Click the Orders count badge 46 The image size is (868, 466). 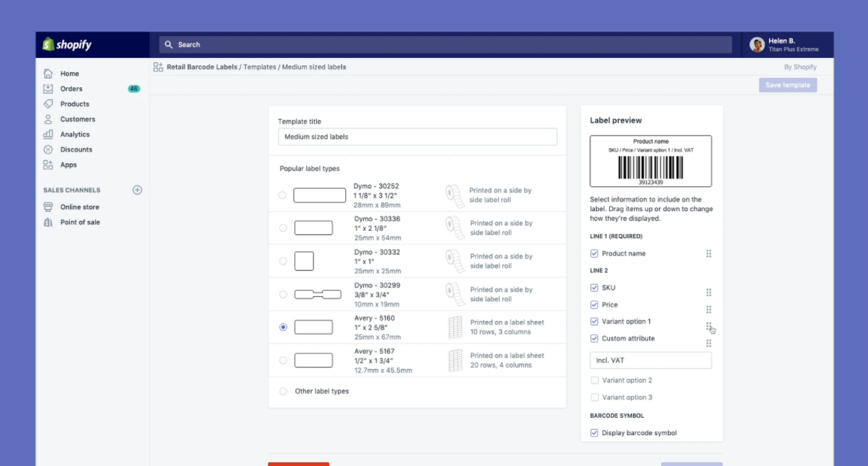(x=134, y=89)
